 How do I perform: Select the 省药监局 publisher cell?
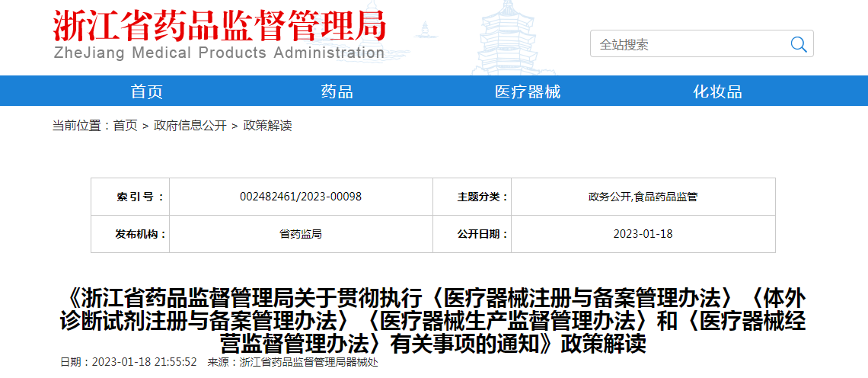[301, 234]
